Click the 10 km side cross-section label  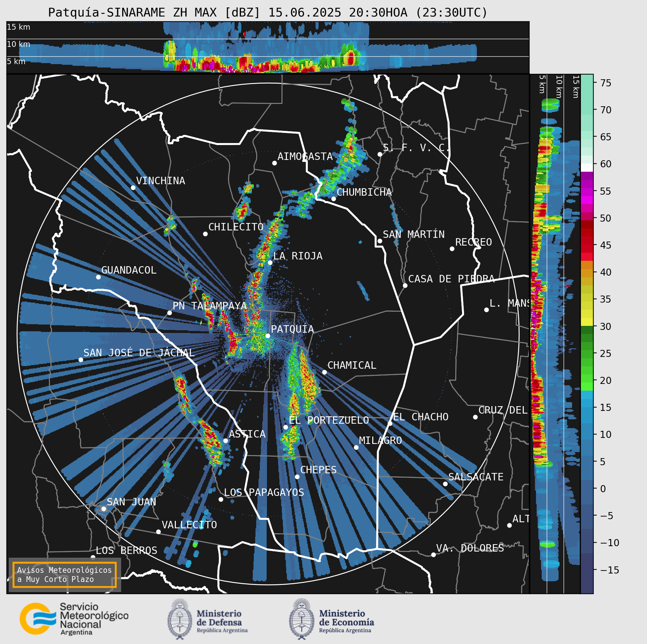[x=559, y=87]
